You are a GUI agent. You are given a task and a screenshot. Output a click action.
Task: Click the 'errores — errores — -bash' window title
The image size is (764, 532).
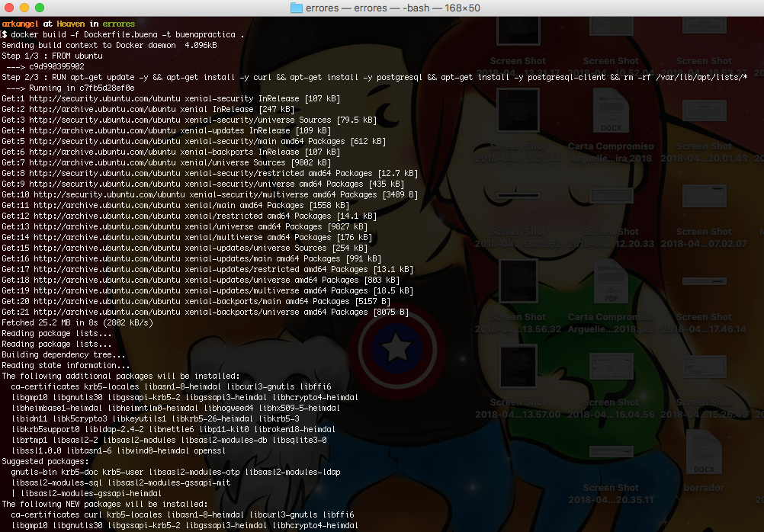393,8
